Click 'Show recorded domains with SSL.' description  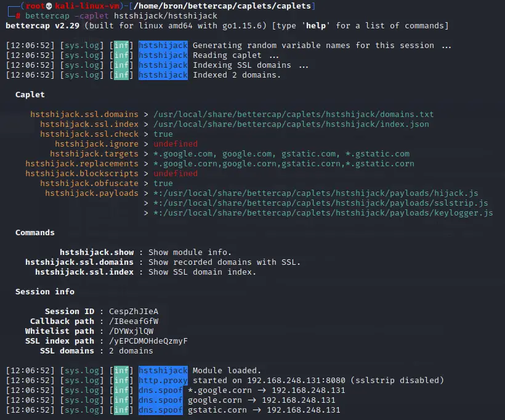click(225, 262)
